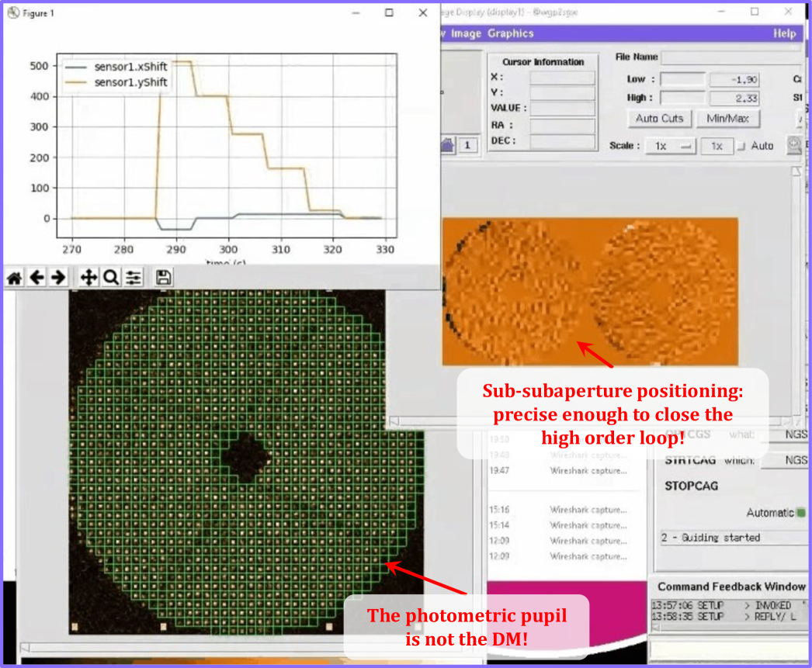Screen dimensions: 812x668
Task: Open the Configure subplots sliders tool
Action: coord(134,277)
